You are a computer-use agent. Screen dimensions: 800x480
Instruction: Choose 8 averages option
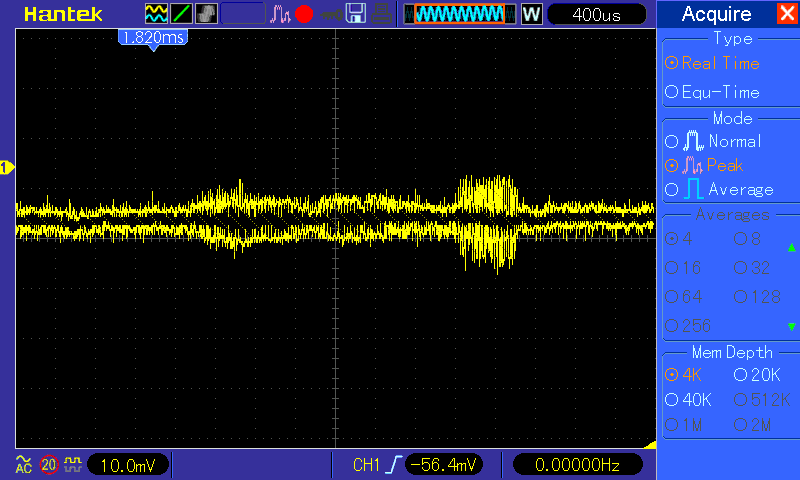(x=747, y=238)
